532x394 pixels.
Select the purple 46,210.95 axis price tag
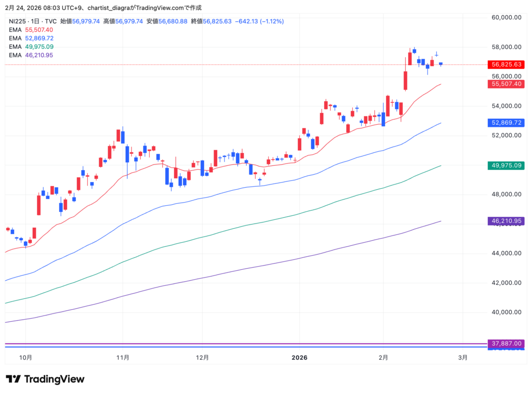tap(506, 221)
